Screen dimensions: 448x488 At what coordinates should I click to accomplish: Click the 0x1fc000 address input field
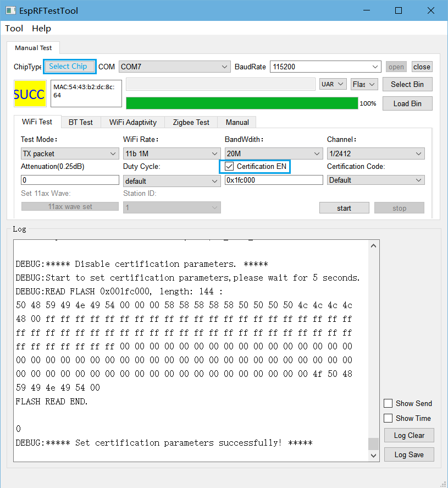coord(273,179)
